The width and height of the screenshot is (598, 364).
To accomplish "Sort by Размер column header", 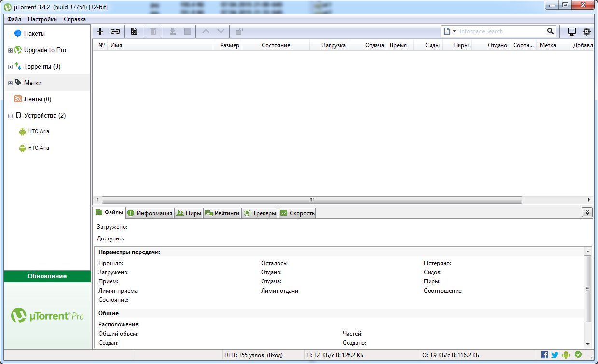I will tap(228, 45).
